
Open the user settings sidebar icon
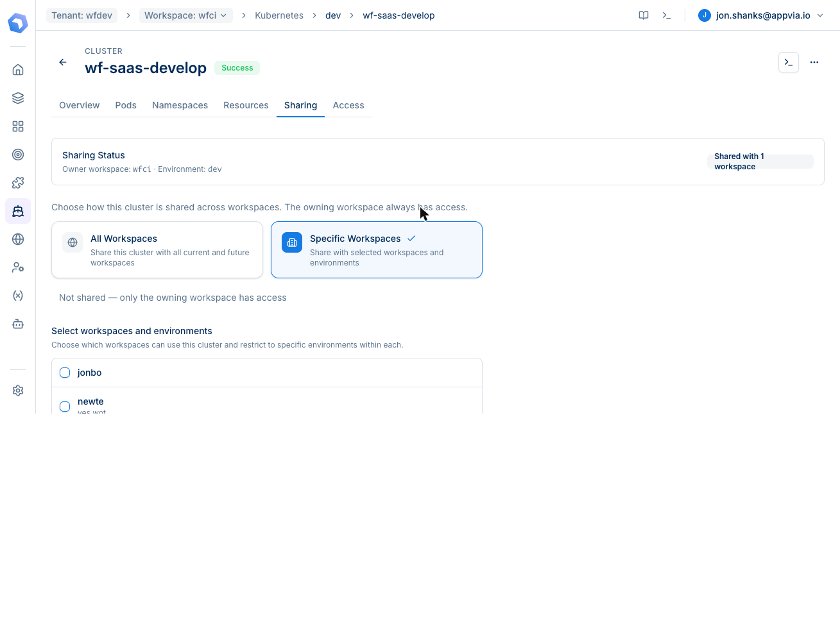click(18, 267)
